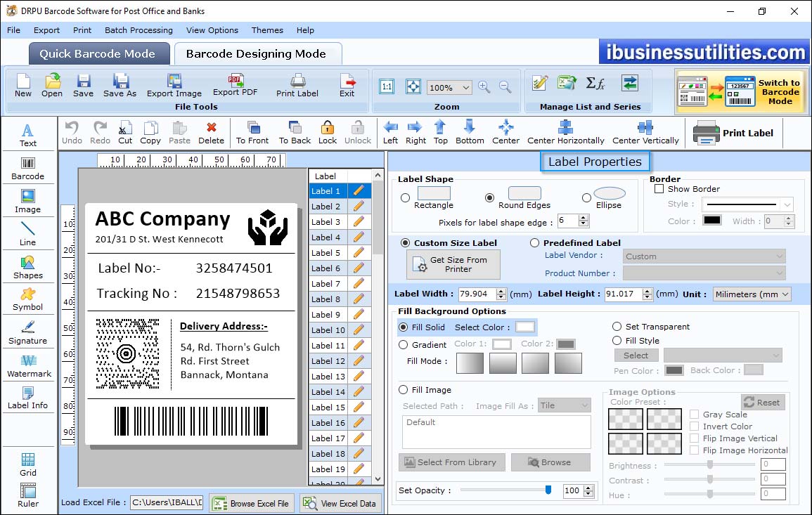Open Label Info from the sidebar
812x515 pixels.
click(28, 398)
